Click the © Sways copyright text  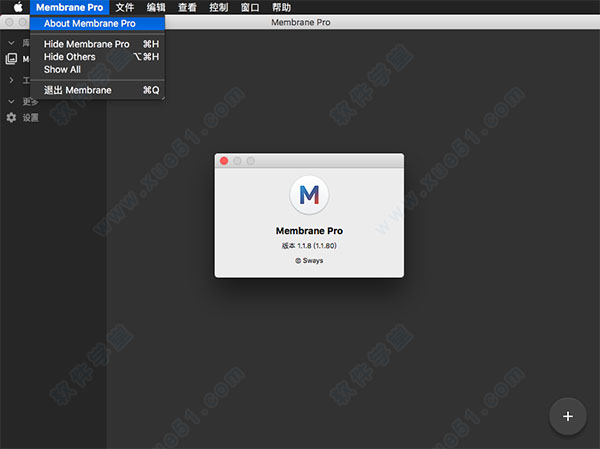(309, 261)
